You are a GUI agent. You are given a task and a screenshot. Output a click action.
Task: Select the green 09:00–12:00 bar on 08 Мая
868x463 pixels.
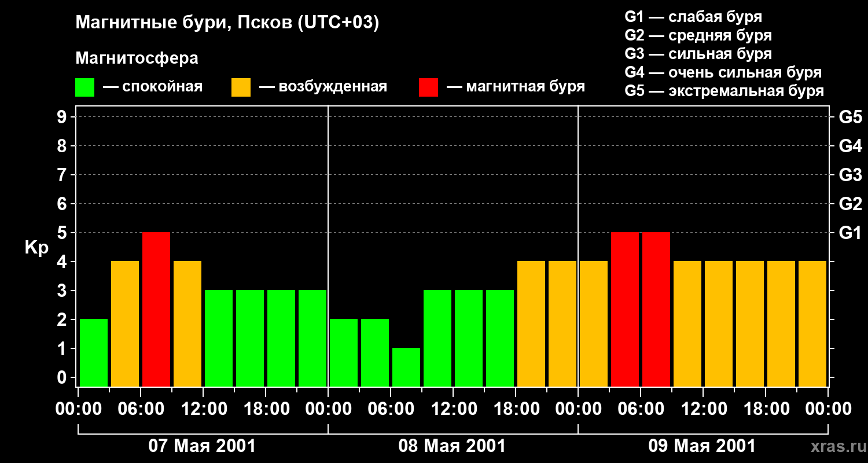pos(437,338)
